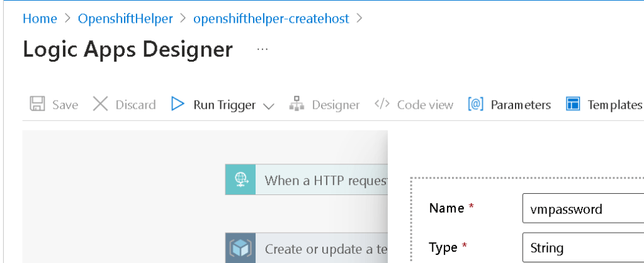Click the Designer hierarchy icon
The width and height of the screenshot is (644, 263).
click(x=297, y=104)
